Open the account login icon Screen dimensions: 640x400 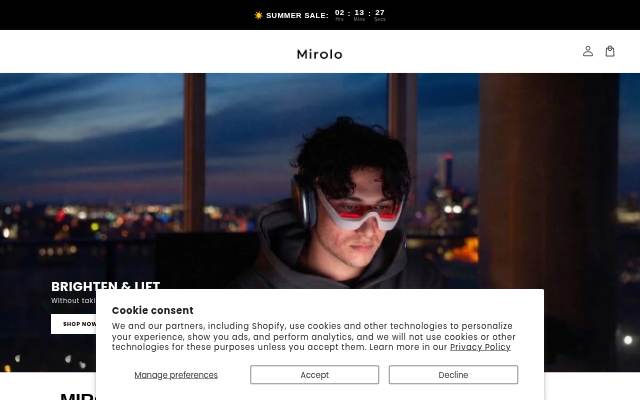587,51
